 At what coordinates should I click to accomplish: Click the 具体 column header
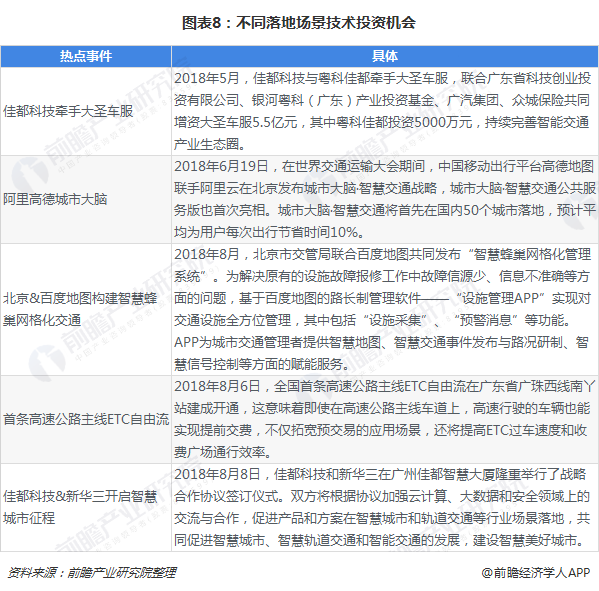(385, 57)
